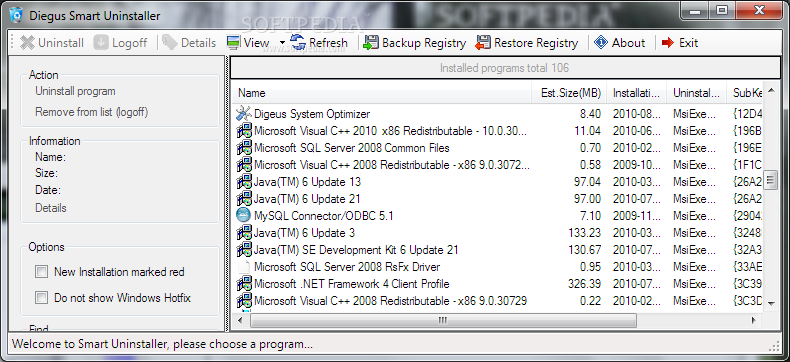Click the 326.39 size cell

(584, 283)
